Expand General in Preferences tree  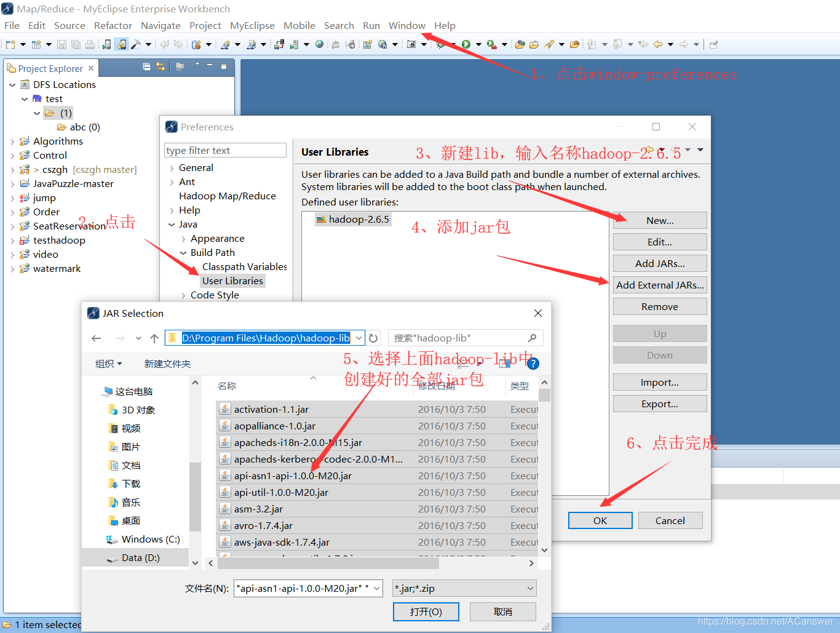[172, 168]
